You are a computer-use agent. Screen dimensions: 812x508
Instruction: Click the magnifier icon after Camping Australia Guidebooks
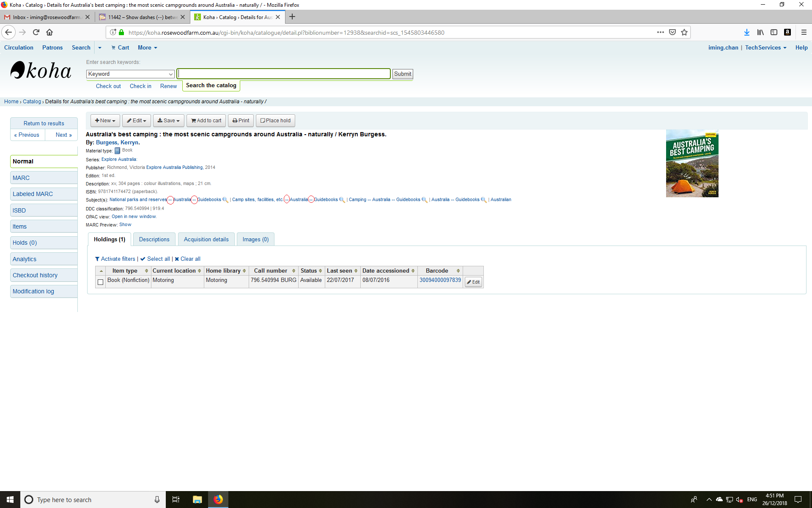424,200
